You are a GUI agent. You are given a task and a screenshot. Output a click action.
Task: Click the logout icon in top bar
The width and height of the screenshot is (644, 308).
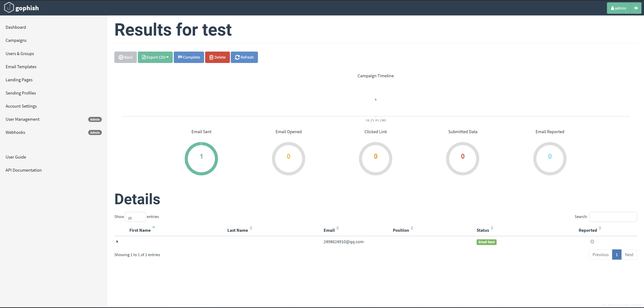tap(636, 8)
